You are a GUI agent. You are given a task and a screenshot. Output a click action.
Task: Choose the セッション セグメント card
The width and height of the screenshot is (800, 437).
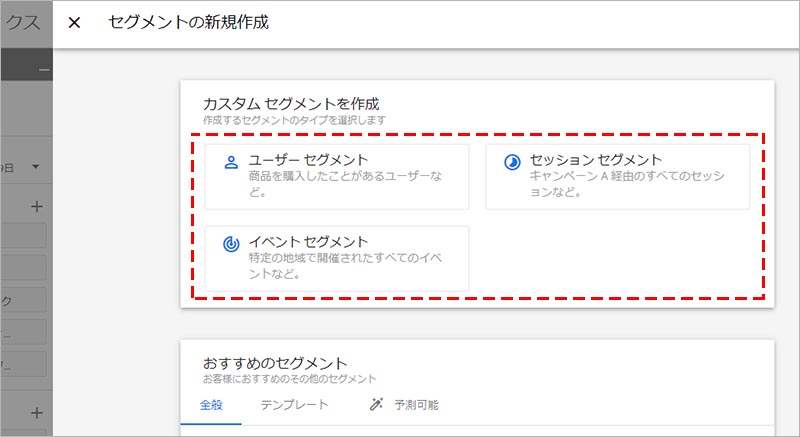617,176
